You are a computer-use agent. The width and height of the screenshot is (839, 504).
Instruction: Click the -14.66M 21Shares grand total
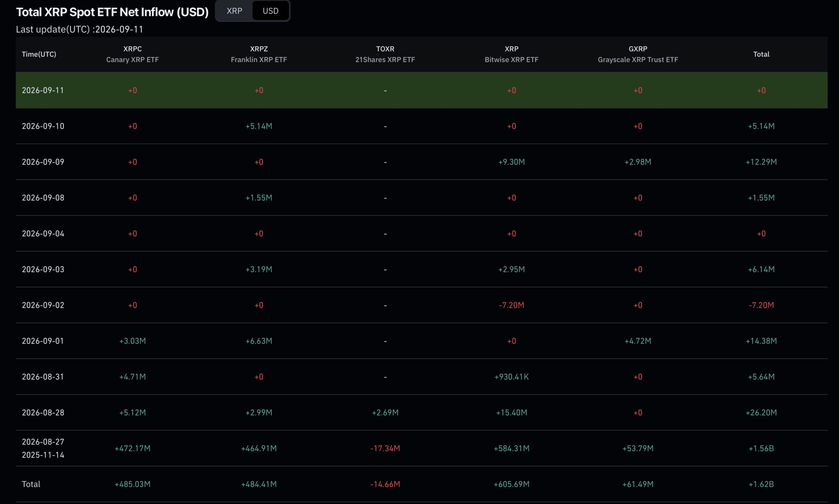(385, 484)
